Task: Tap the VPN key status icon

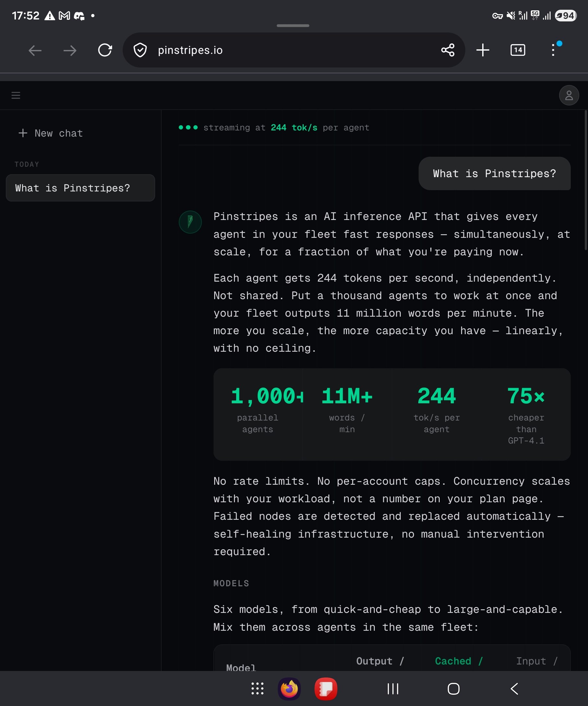Action: [497, 16]
